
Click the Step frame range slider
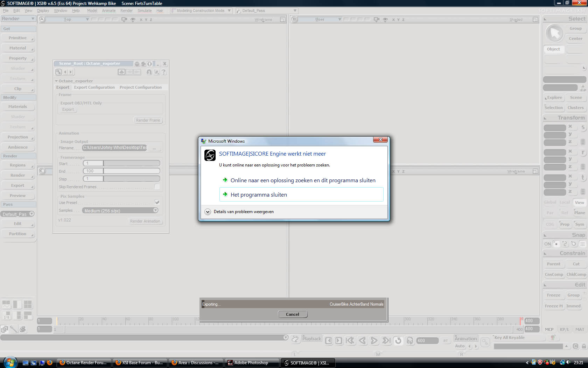pyautogui.click(x=121, y=179)
